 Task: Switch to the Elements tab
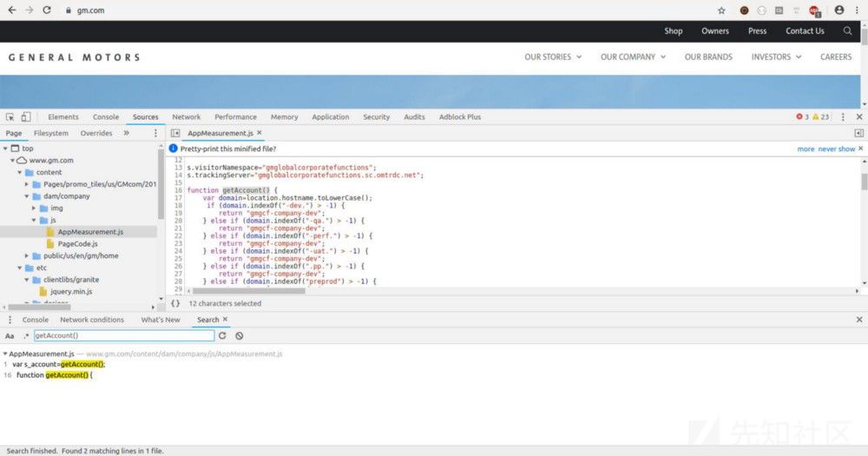(63, 117)
